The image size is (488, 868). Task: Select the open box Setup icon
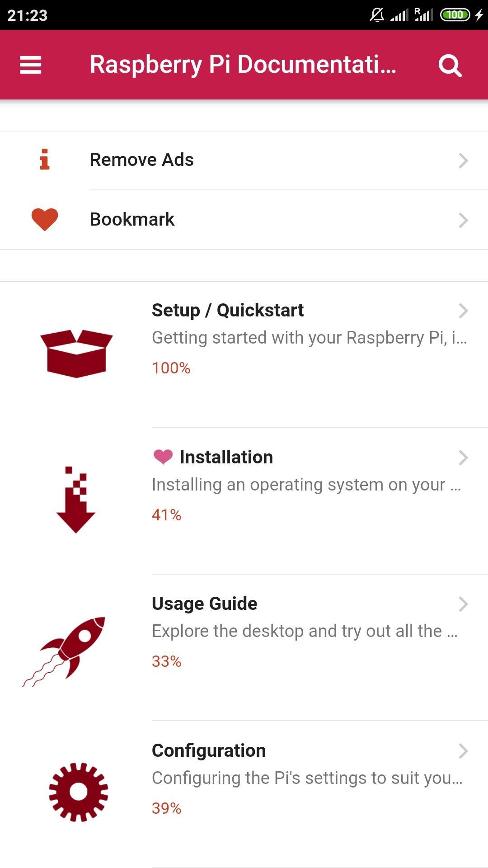point(76,354)
